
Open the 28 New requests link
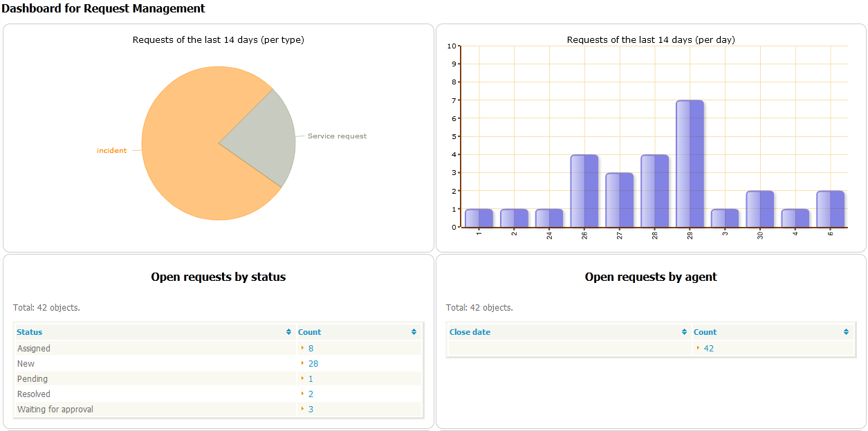coord(313,364)
